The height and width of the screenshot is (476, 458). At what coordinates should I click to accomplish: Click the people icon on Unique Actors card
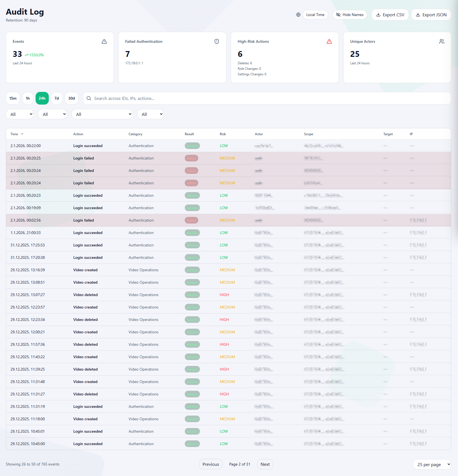[x=441, y=41]
